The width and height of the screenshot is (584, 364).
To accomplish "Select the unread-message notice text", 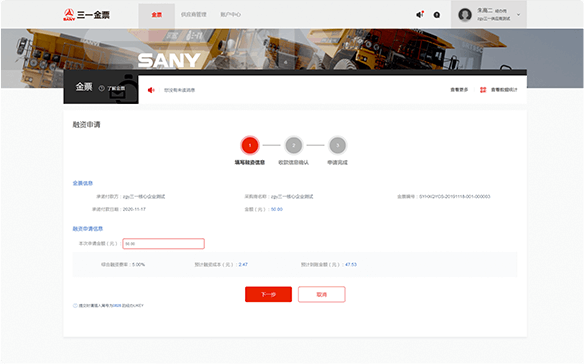I will click(x=180, y=90).
